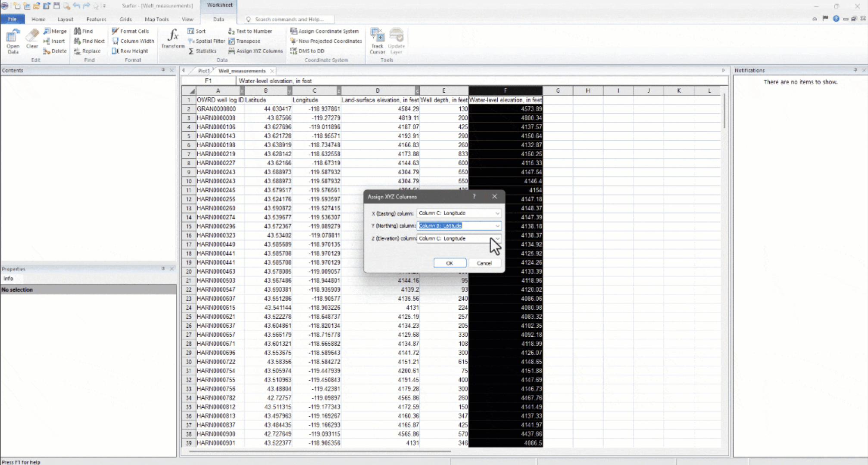Switch to the Home ribbon tab

[x=38, y=19]
